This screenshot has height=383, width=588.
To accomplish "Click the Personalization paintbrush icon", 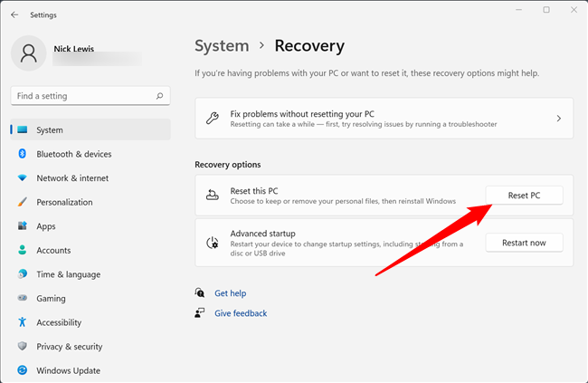I will pos(22,202).
